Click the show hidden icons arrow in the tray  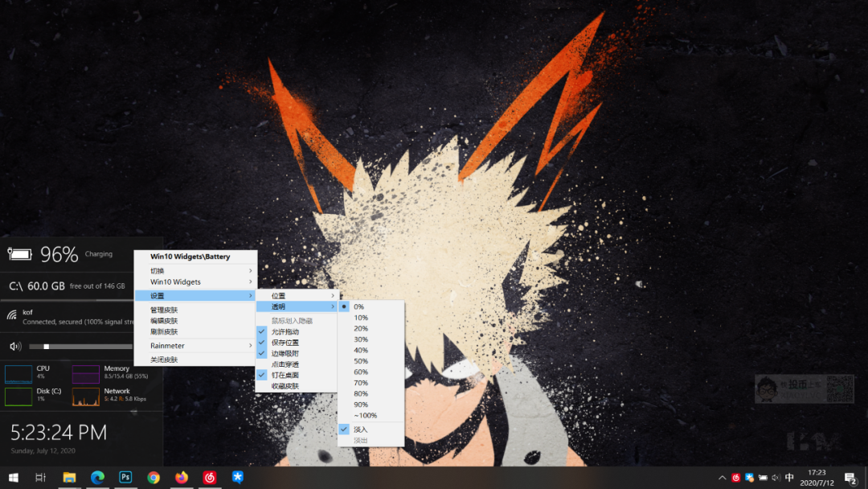[x=722, y=477]
